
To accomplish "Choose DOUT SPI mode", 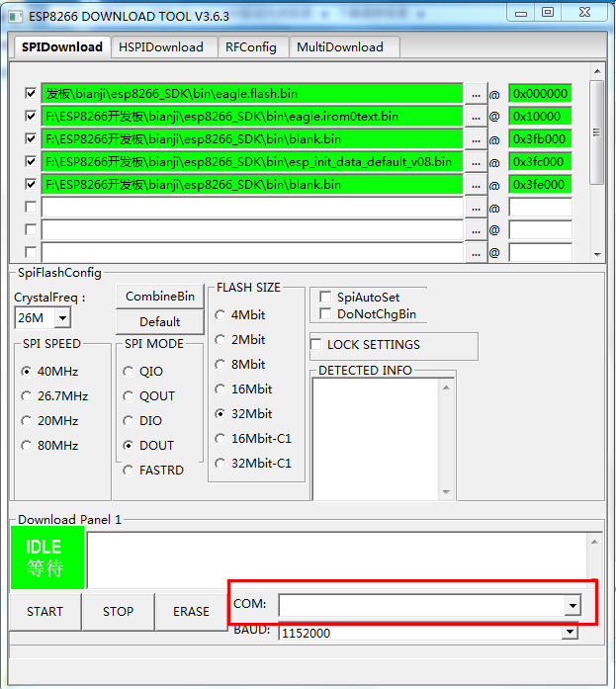I will coord(129,446).
